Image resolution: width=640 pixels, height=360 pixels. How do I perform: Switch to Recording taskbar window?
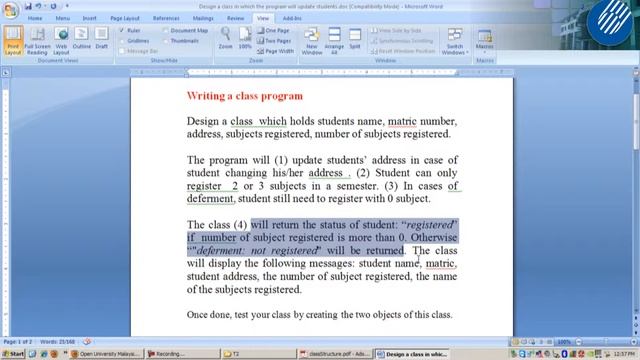[182, 354]
